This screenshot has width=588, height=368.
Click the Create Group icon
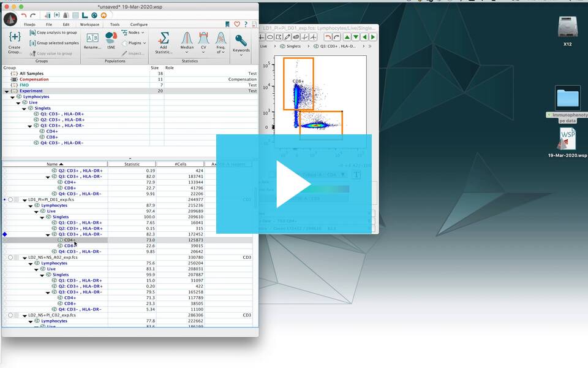click(15, 37)
